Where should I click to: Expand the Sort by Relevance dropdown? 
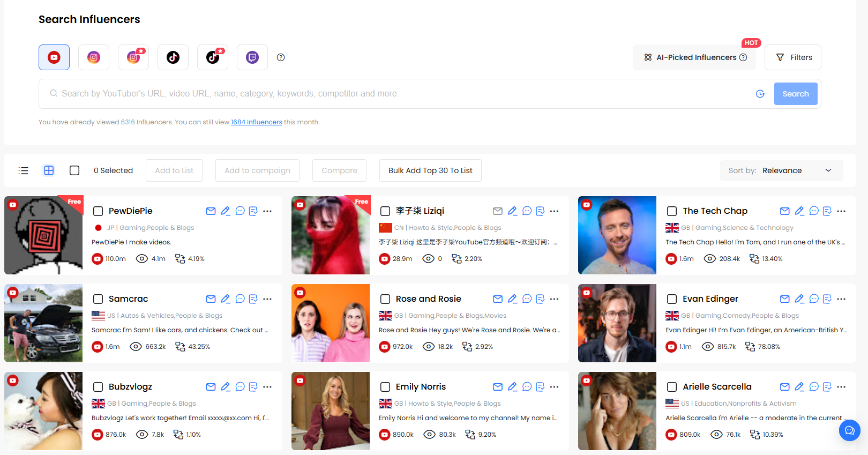[x=781, y=170]
